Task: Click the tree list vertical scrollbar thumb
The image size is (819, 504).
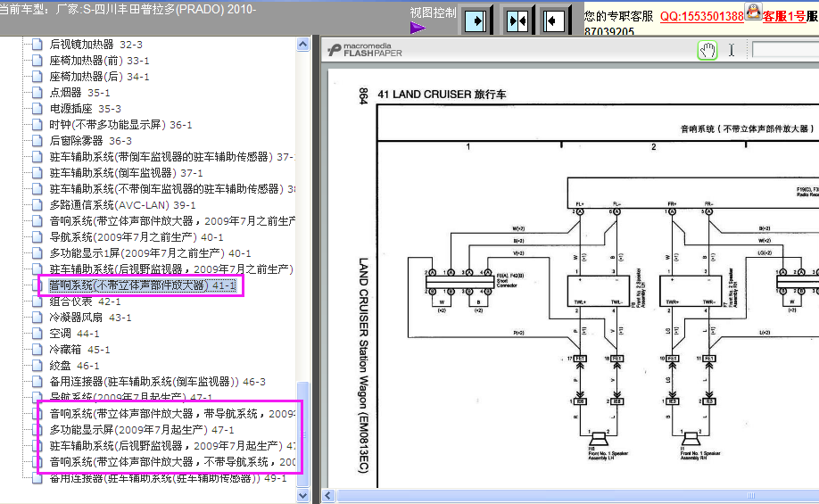Action: point(303,434)
